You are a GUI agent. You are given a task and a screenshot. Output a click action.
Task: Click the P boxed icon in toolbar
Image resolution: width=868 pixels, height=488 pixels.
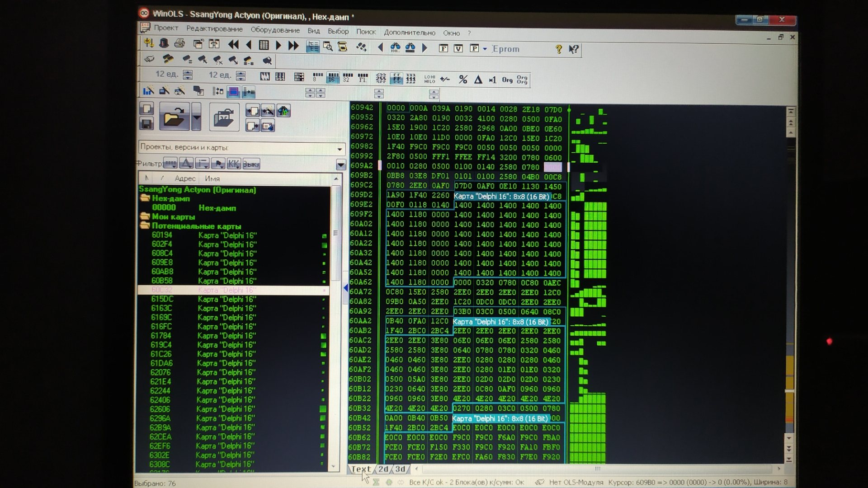coord(474,48)
